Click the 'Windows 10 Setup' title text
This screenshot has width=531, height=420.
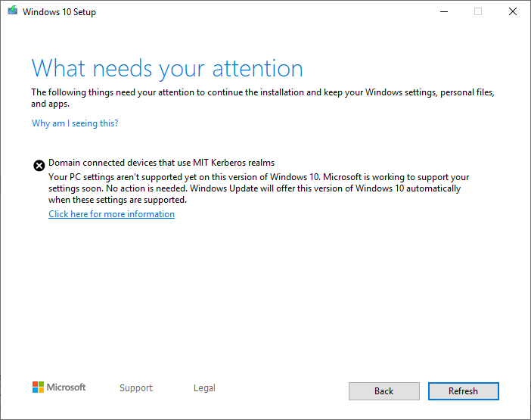click(59, 12)
